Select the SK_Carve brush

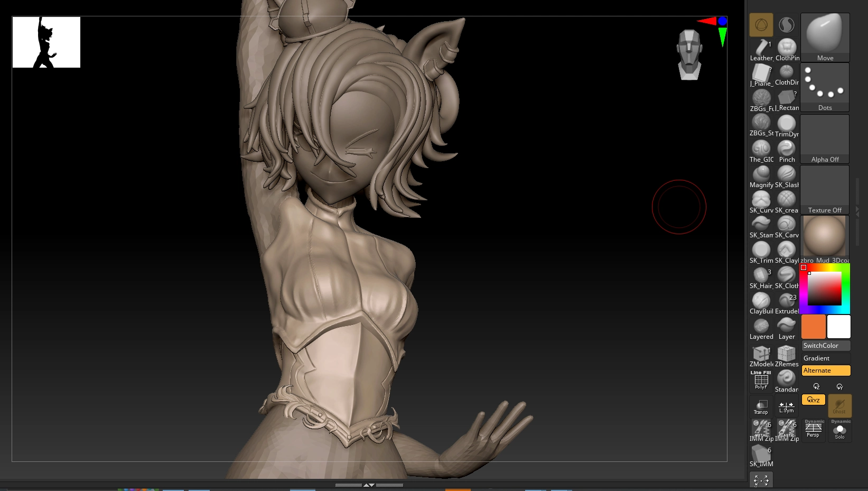pyautogui.click(x=787, y=227)
